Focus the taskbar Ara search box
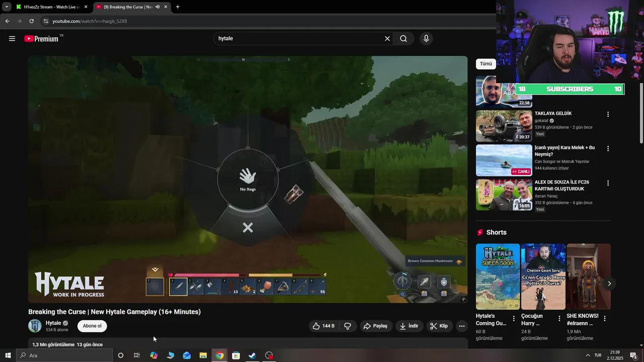This screenshot has height=362, width=644. (64, 355)
